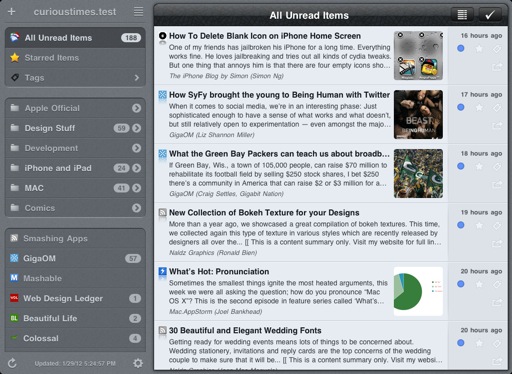This screenshot has height=374, width=512.
Task: Share the What's Hot: Pronunciation article
Action: click(497, 302)
